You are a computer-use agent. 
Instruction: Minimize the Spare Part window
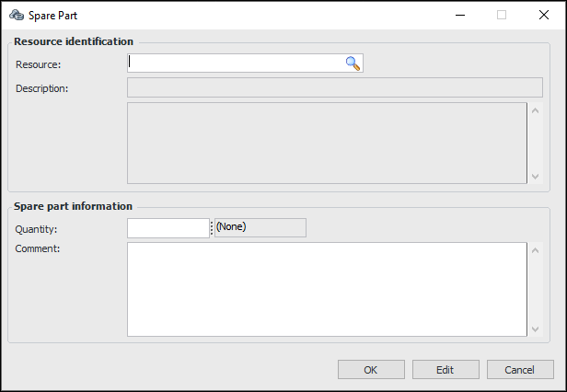pos(460,16)
